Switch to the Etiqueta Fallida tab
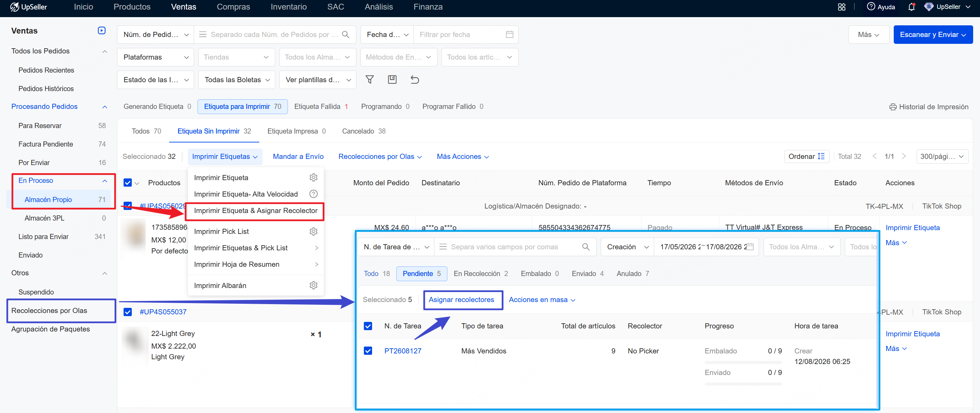The image size is (980, 413). click(x=321, y=107)
